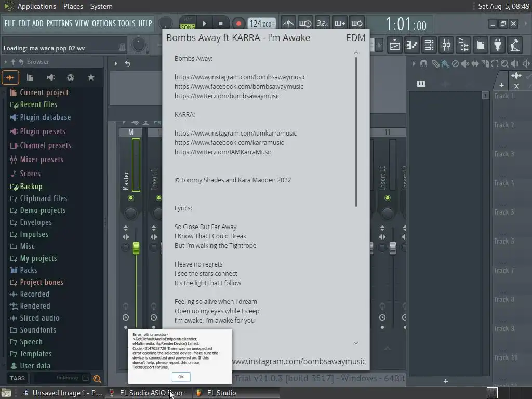Toggle the Master track green mute light

[x=131, y=198]
